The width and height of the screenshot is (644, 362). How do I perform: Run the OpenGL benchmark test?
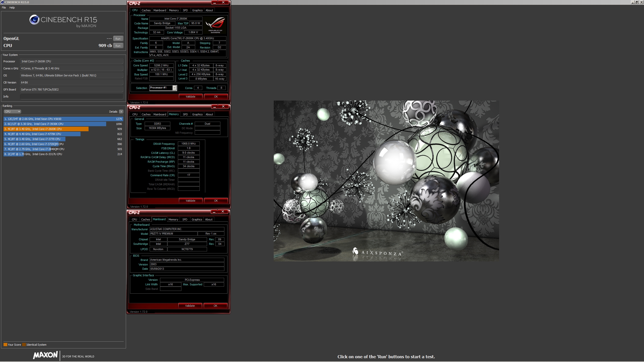coord(118,38)
